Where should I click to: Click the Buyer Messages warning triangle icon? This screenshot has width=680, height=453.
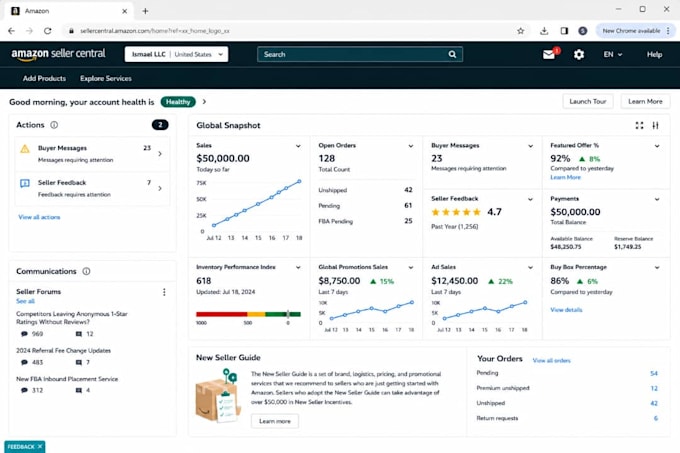pyautogui.click(x=25, y=149)
